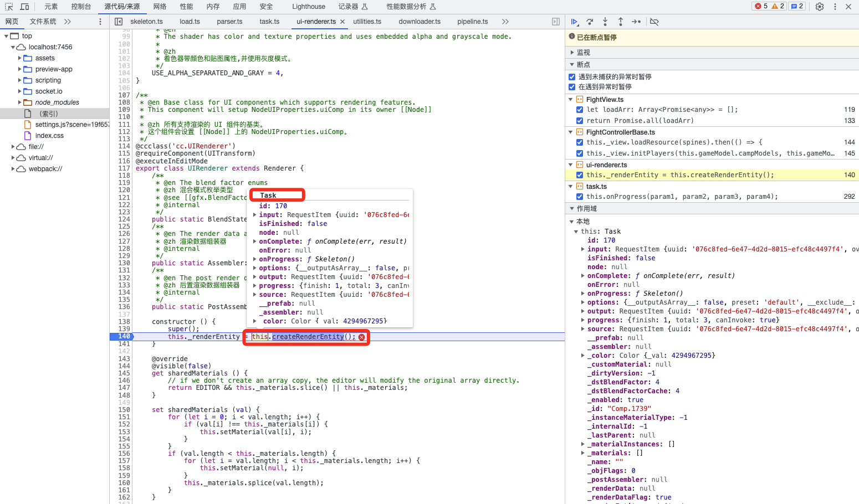Select the _id: "Comp.1739" scope entry
859x504 pixels.
tap(619, 409)
